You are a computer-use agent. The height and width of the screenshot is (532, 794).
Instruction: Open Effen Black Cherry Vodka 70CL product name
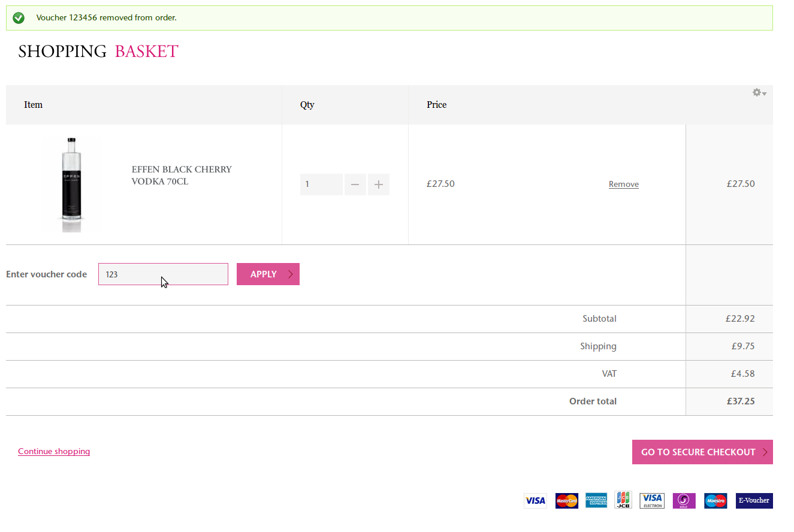182,176
